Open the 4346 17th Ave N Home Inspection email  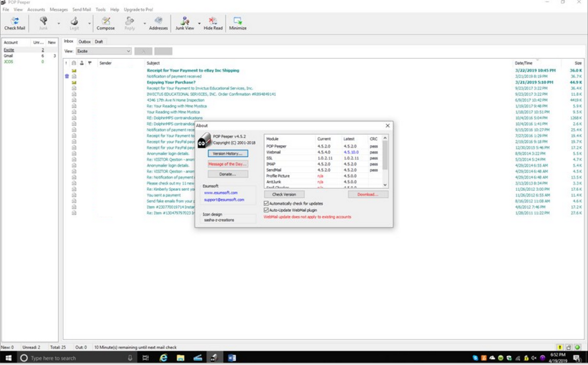click(x=175, y=100)
